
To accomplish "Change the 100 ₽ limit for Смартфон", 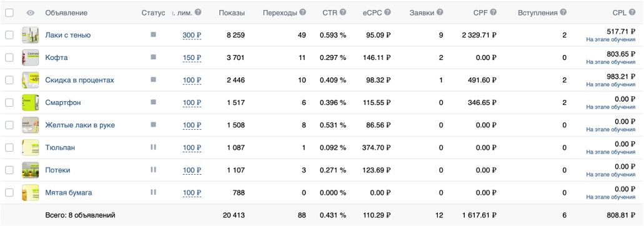I will [x=192, y=102].
